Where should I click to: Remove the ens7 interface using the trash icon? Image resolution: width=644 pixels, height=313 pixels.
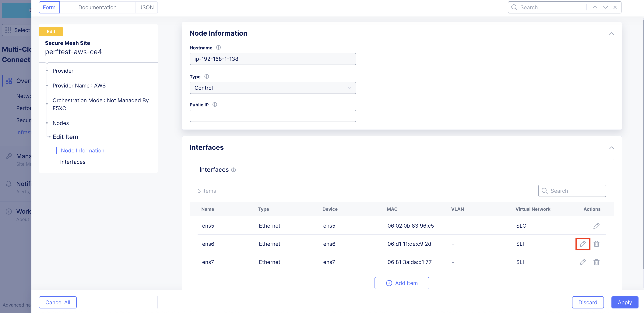click(596, 262)
